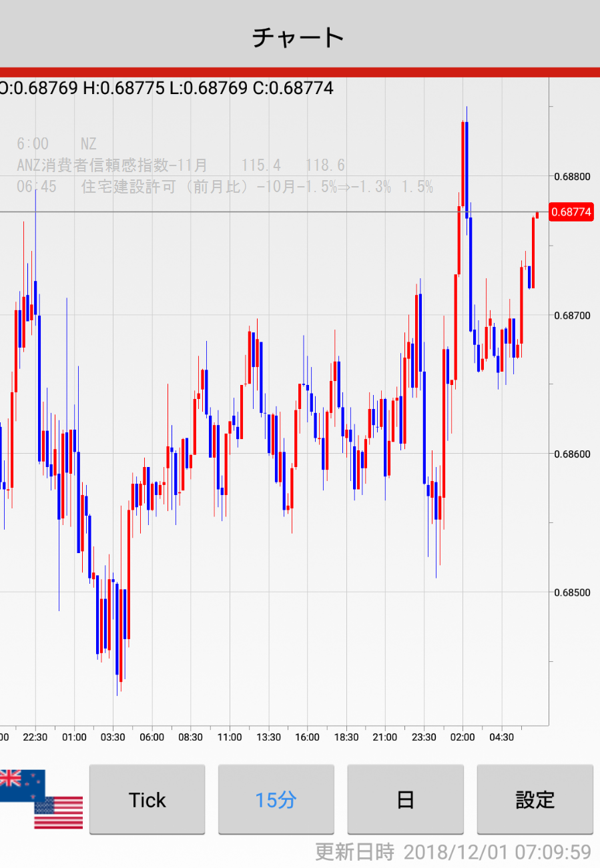600x868 pixels.
Task: Switch to the daily 日 chart
Action: coord(405,799)
